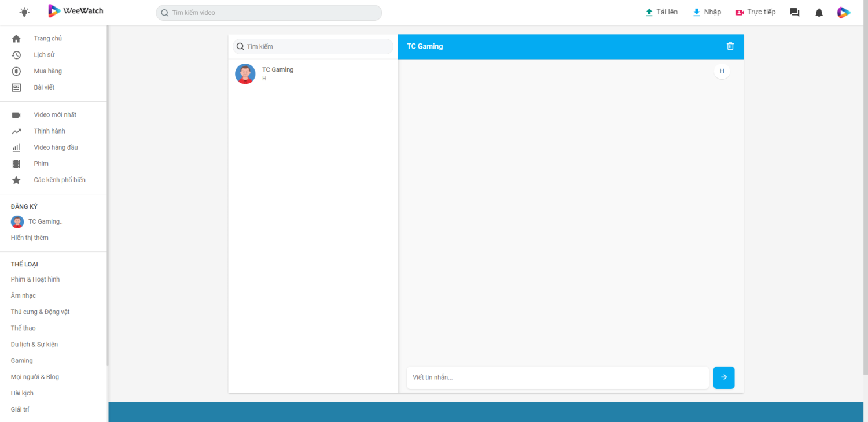The image size is (868, 422).
Task: Click the WeeWatch logo
Action: point(76,11)
